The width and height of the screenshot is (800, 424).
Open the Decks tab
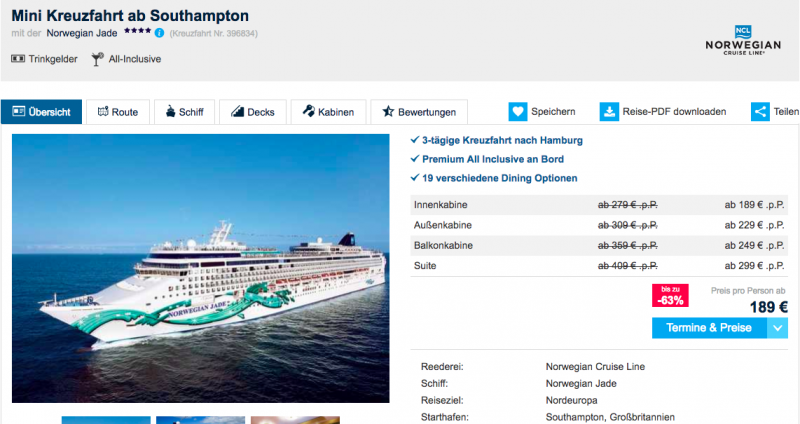(x=253, y=112)
